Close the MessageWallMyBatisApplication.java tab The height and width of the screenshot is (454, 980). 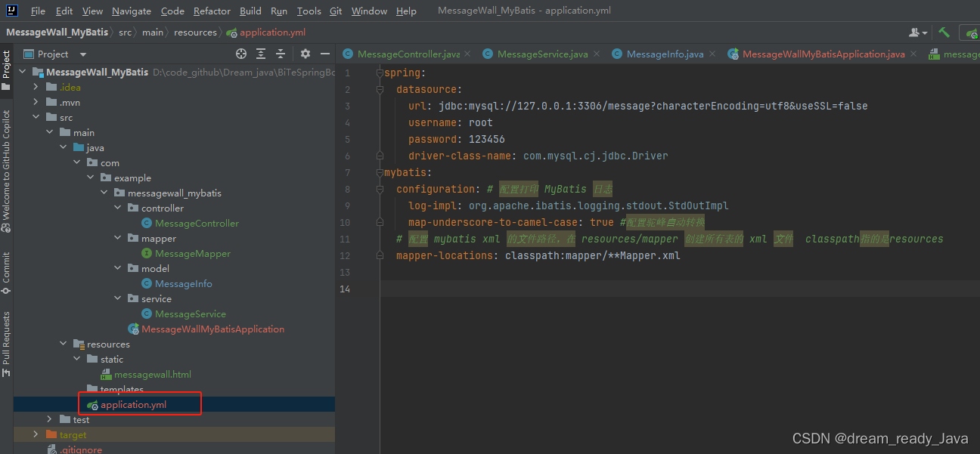coord(913,54)
